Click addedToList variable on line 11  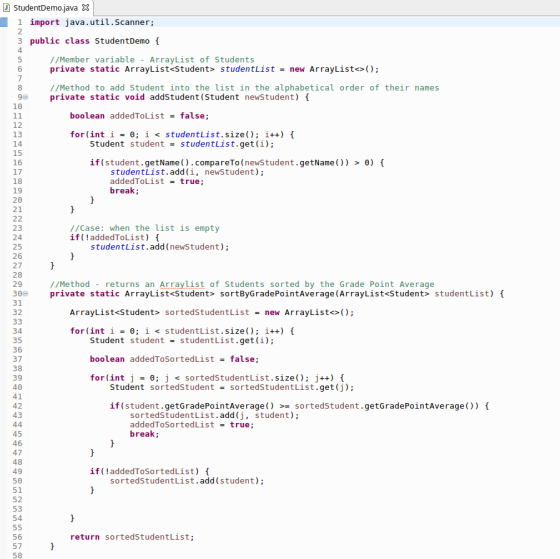coord(137,116)
